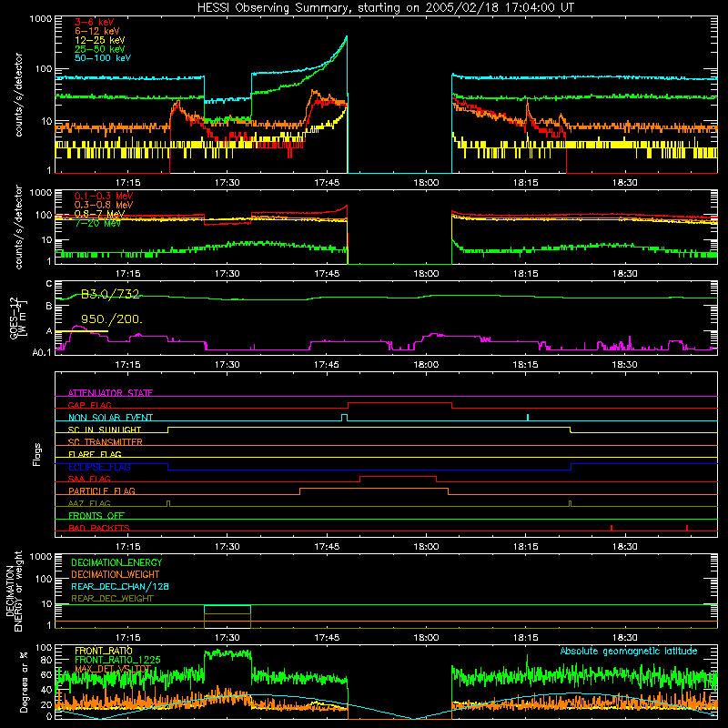Select the 3-6 keV legend label

coord(95,22)
